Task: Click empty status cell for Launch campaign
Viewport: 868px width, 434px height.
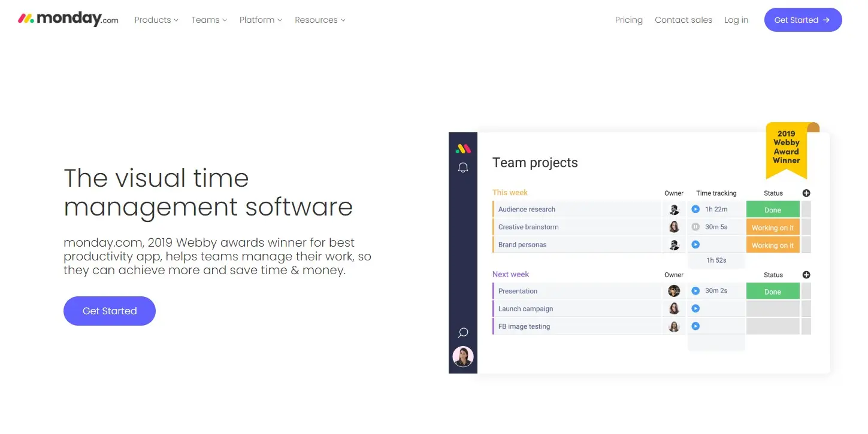Action: tap(773, 308)
